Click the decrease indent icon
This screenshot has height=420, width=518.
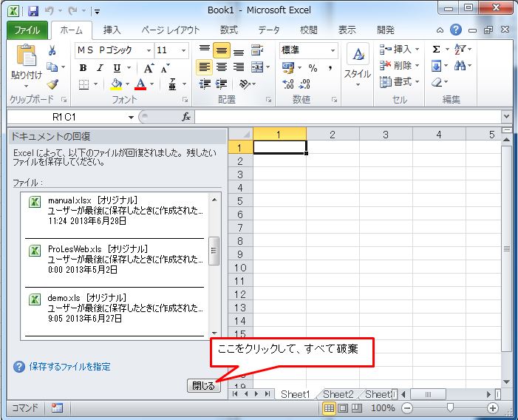[205, 84]
